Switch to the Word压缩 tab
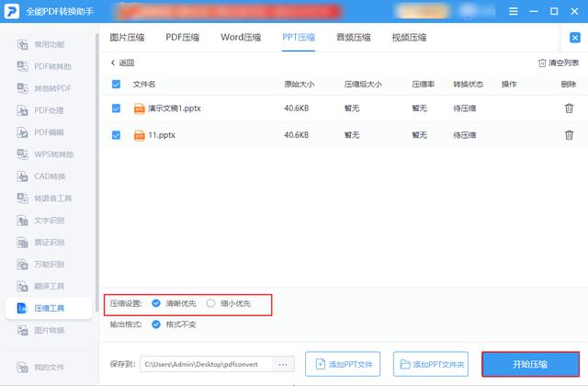The height and width of the screenshot is (386, 588). point(241,37)
